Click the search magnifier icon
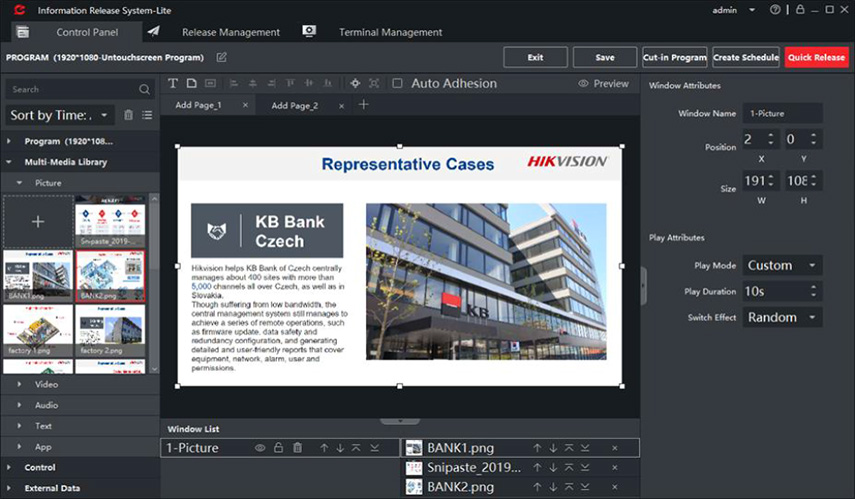Image resolution: width=855 pixels, height=499 pixels. click(144, 89)
